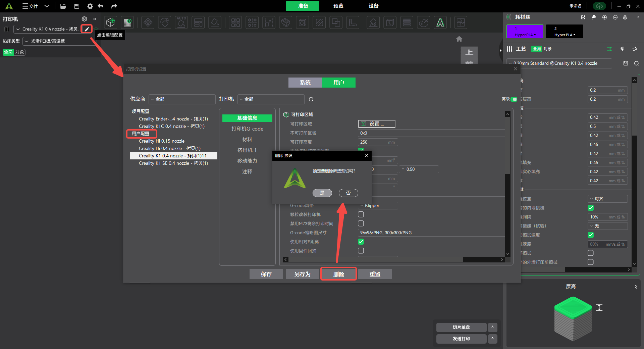Expand the slice plate options arrow
This screenshot has height=349, width=644.
[x=492, y=327]
